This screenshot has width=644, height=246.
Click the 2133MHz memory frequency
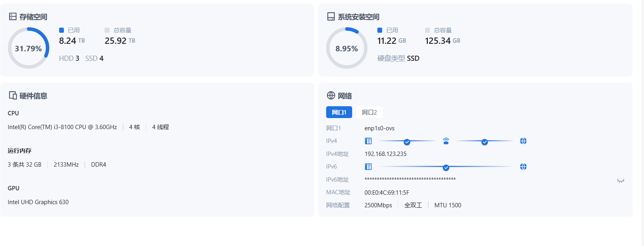66,165
